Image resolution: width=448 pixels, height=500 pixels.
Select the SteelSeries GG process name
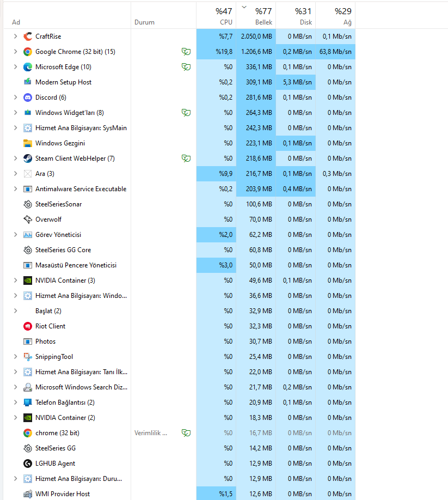pyautogui.click(x=56, y=448)
